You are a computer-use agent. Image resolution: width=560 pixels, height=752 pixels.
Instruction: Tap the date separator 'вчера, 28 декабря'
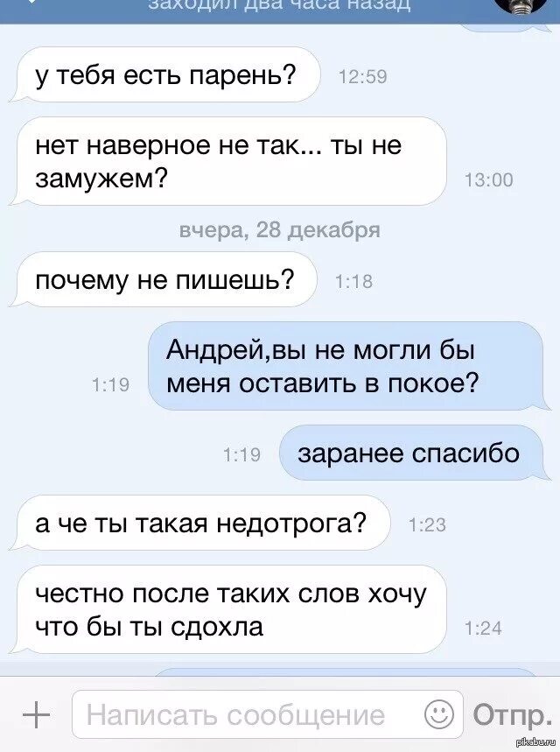[x=279, y=230]
